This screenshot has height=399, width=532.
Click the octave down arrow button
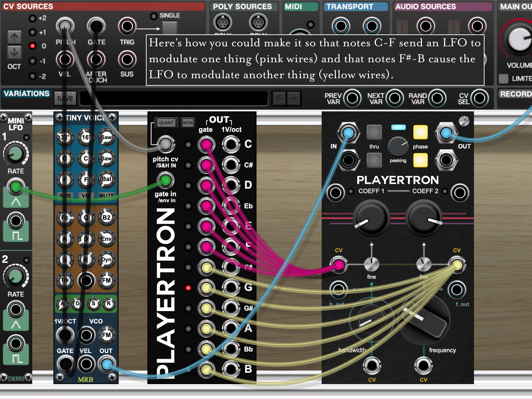coord(14,52)
